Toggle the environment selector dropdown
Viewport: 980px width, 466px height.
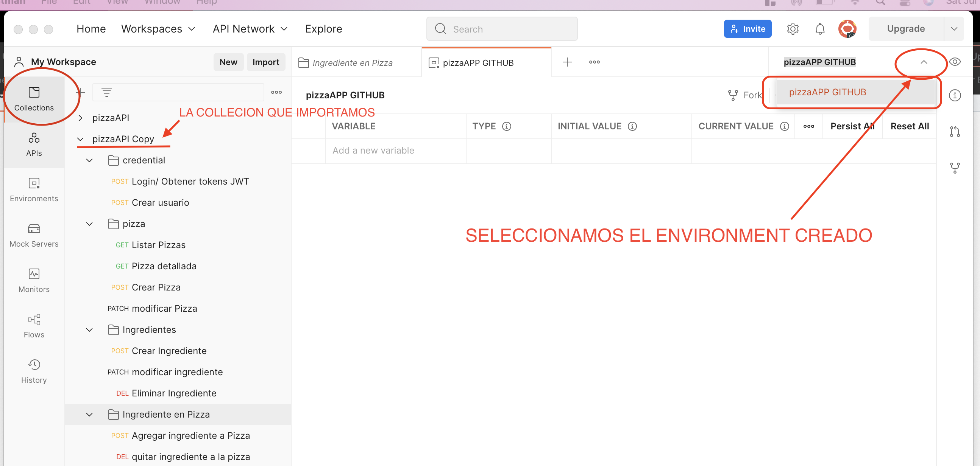tap(923, 62)
